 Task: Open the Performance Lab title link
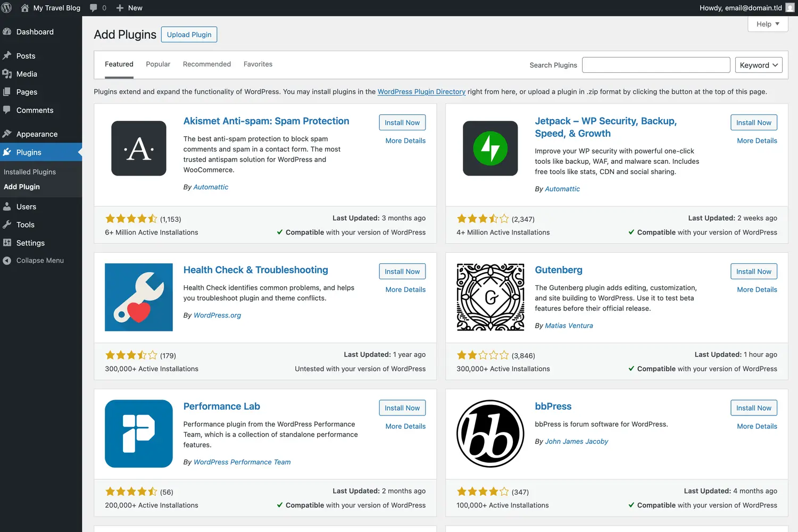click(x=222, y=406)
